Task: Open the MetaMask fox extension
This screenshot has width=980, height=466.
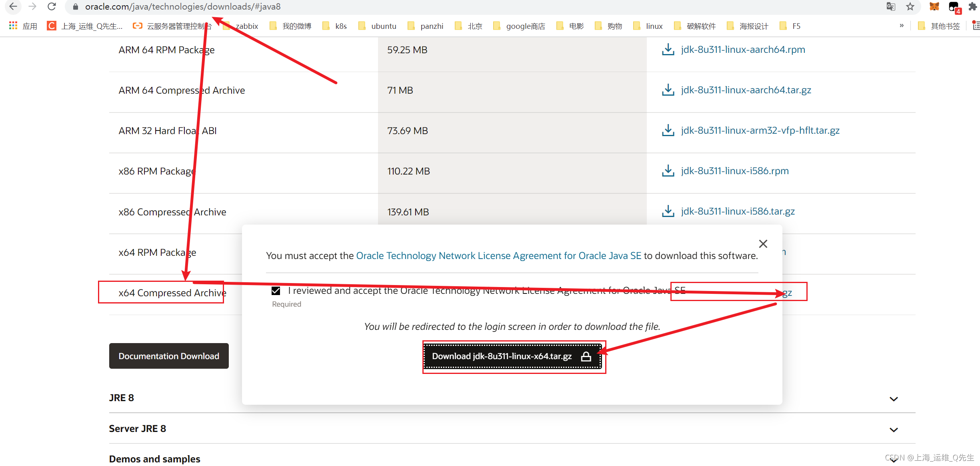Action: coord(934,6)
